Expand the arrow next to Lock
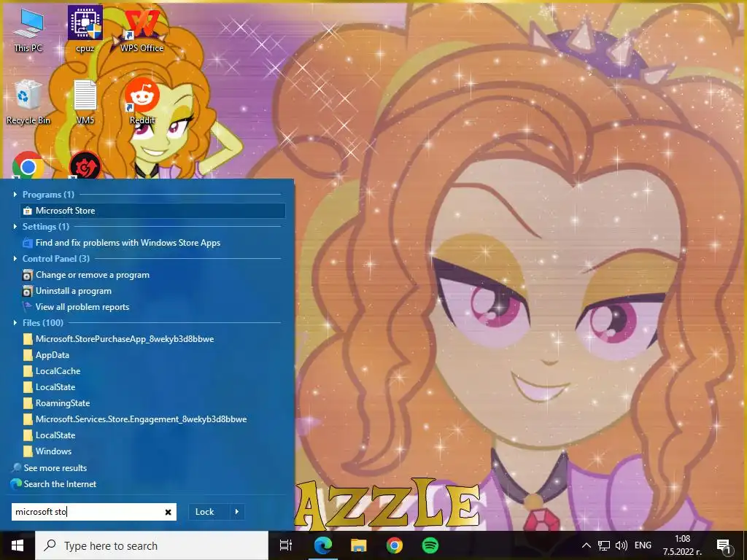 (x=237, y=512)
